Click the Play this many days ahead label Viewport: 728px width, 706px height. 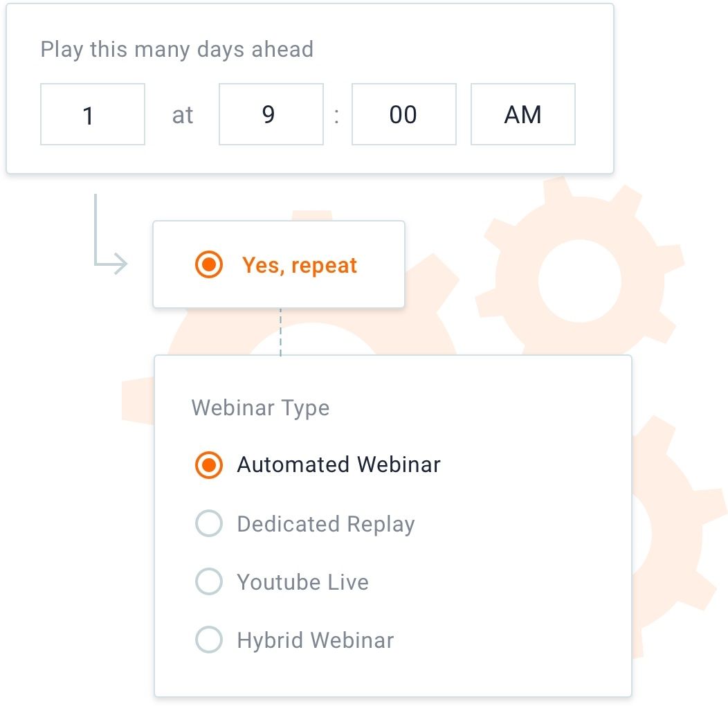pos(176,50)
